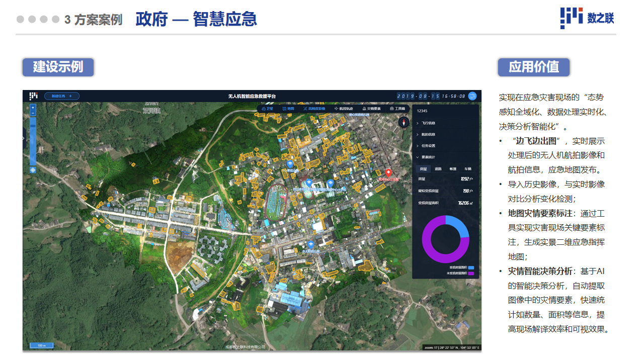This screenshot has height=362, width=644.
Task: Click the map zoom-in plus button
Action: 33,108
